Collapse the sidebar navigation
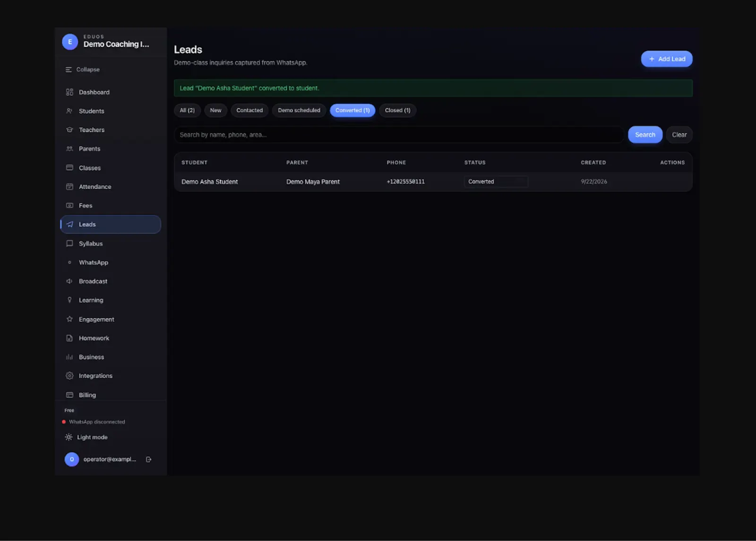This screenshot has height=541, width=756. pos(83,69)
